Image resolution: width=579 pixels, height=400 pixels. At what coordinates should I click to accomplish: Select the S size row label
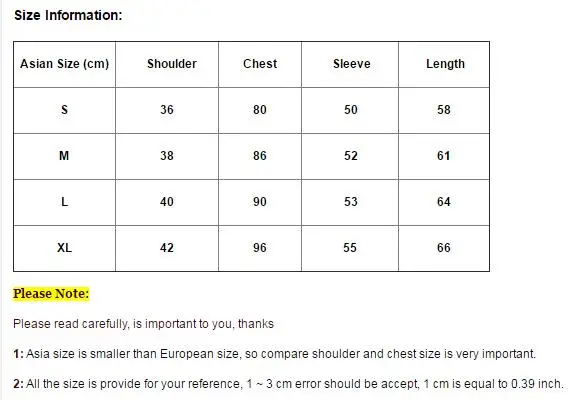coord(64,110)
